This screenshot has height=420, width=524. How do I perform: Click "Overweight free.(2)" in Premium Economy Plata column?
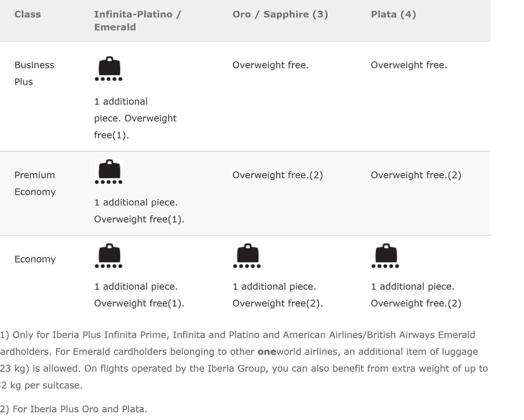pyautogui.click(x=416, y=175)
